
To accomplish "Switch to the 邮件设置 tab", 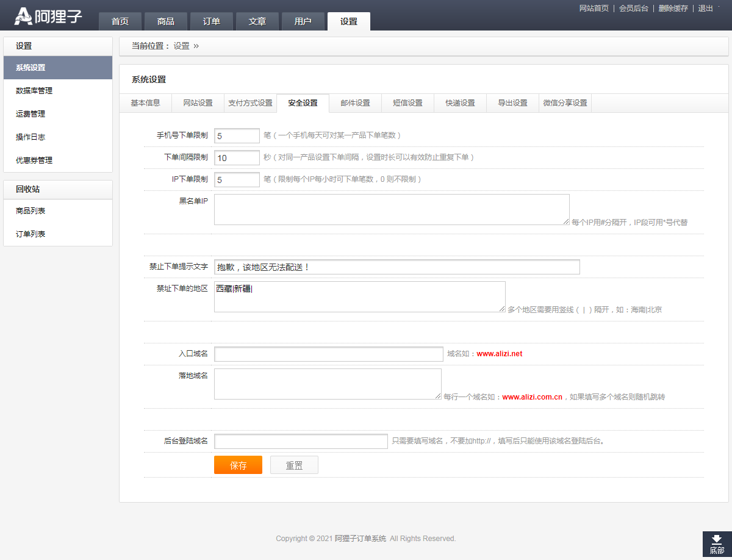I will (355, 103).
